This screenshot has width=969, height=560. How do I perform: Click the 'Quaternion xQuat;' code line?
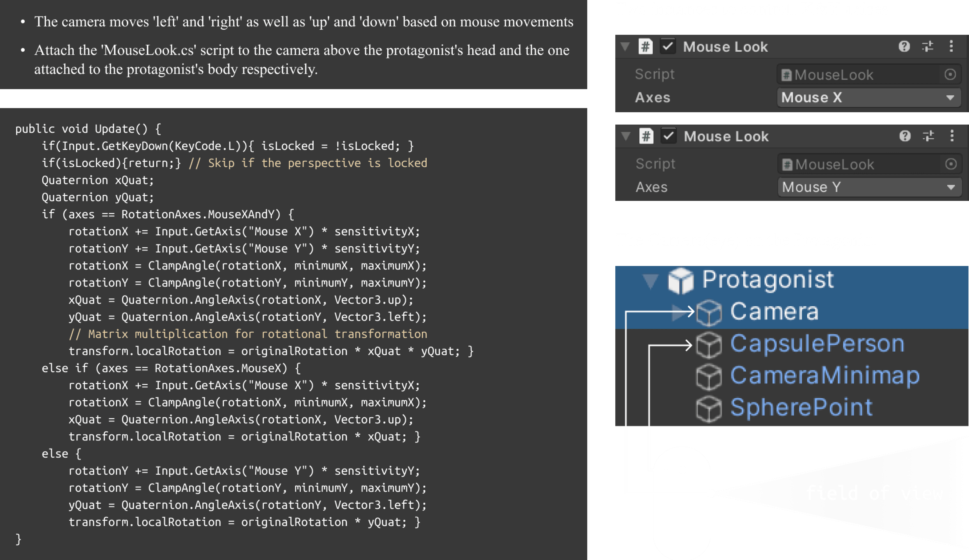pos(98,180)
